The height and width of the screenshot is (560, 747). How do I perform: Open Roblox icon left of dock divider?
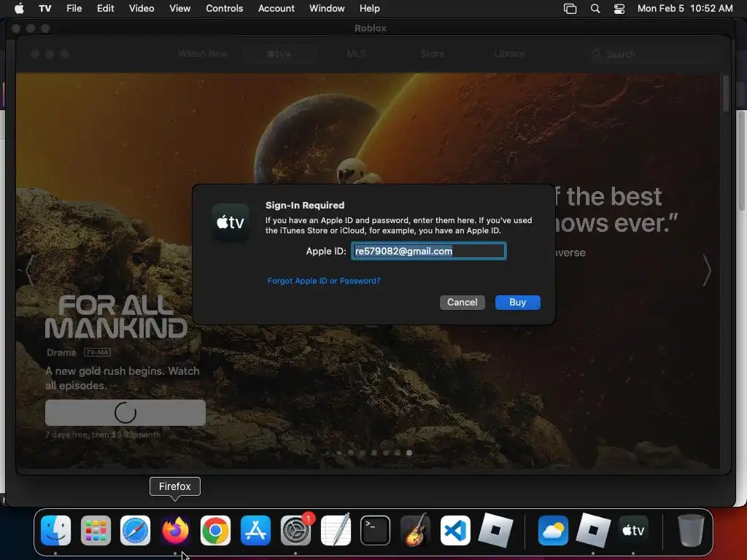point(495,530)
